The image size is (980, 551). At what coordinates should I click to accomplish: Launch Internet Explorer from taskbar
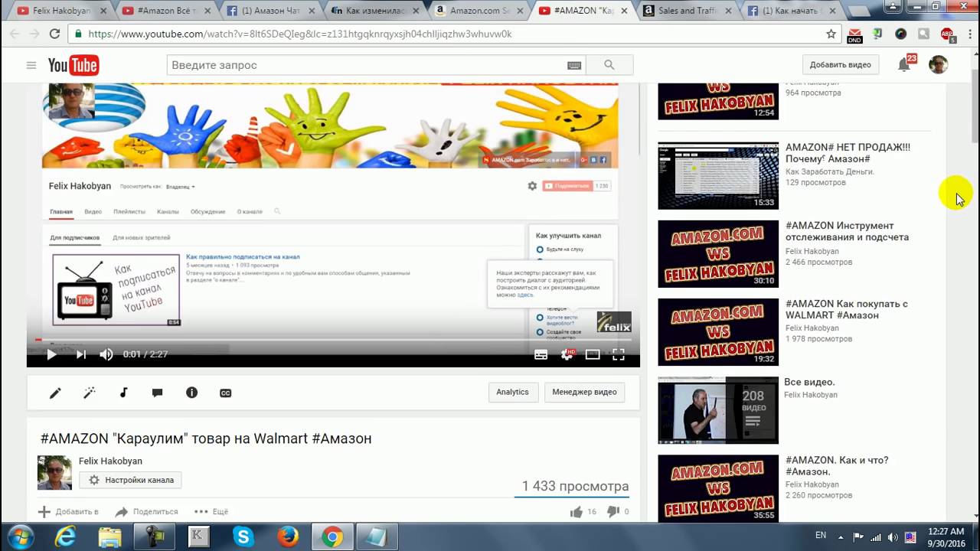click(66, 536)
